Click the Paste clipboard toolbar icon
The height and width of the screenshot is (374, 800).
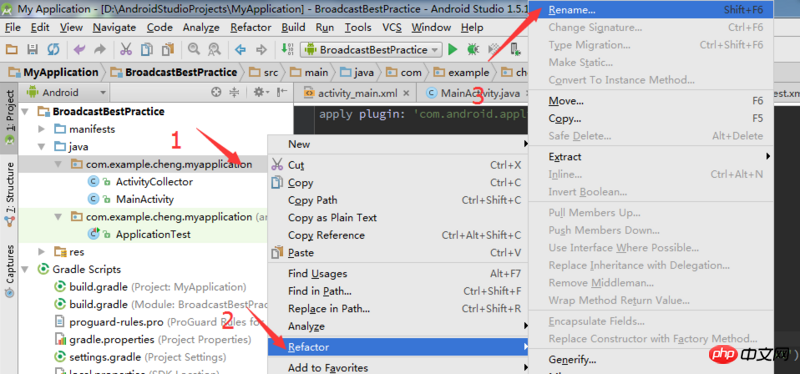168,49
